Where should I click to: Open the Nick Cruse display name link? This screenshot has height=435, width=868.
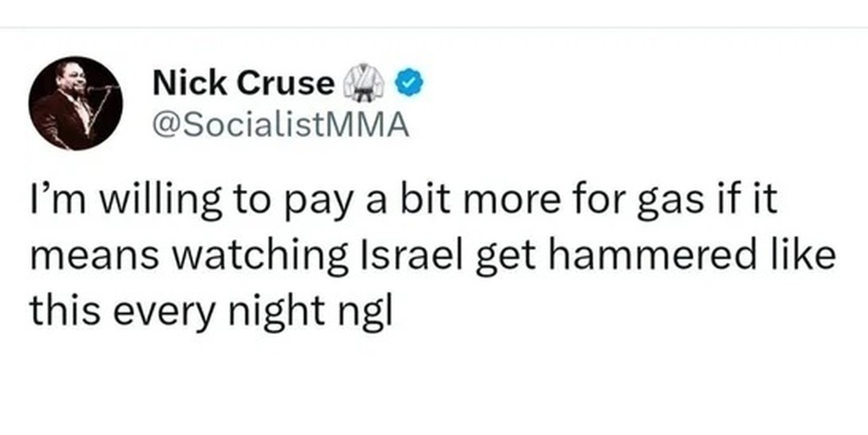coord(242,83)
